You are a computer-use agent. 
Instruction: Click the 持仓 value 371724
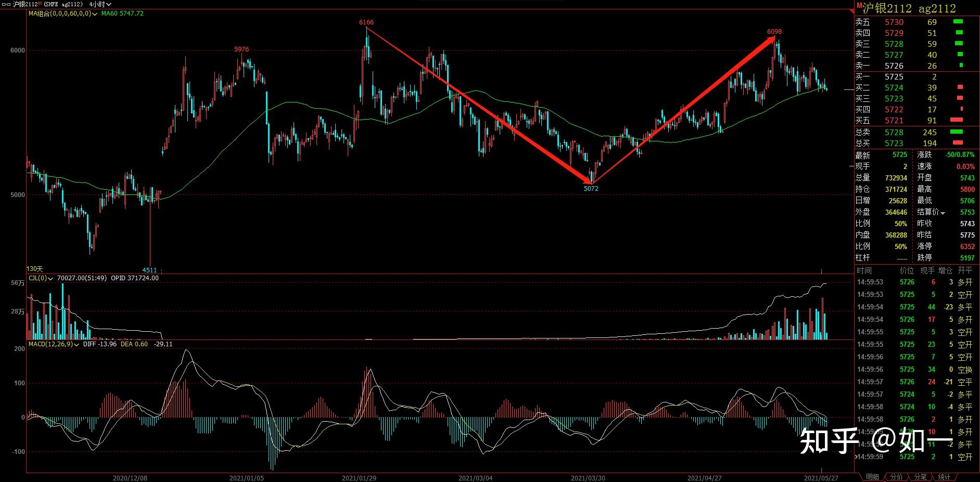click(x=896, y=189)
